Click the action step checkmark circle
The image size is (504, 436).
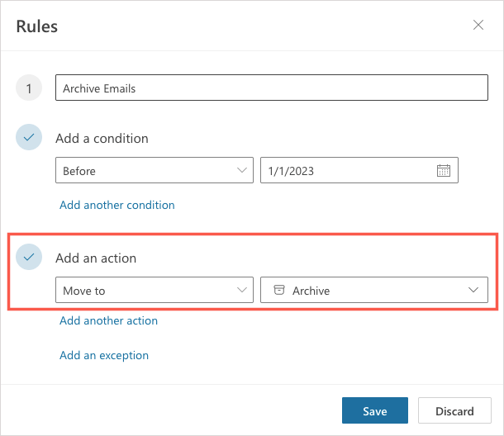pyautogui.click(x=29, y=258)
